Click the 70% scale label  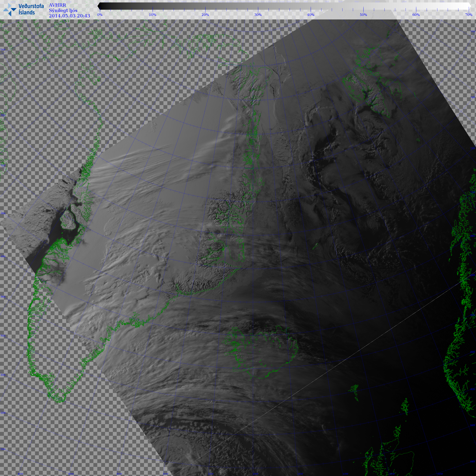[469, 15]
